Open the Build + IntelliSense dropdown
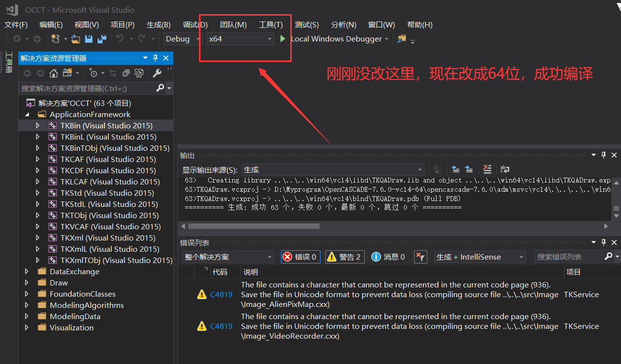 click(480, 257)
